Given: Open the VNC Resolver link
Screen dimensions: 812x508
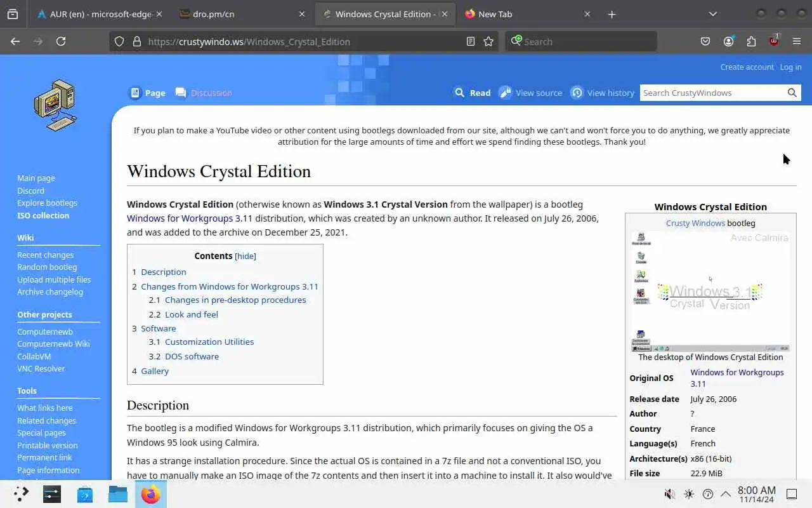Looking at the screenshot, I should (41, 368).
